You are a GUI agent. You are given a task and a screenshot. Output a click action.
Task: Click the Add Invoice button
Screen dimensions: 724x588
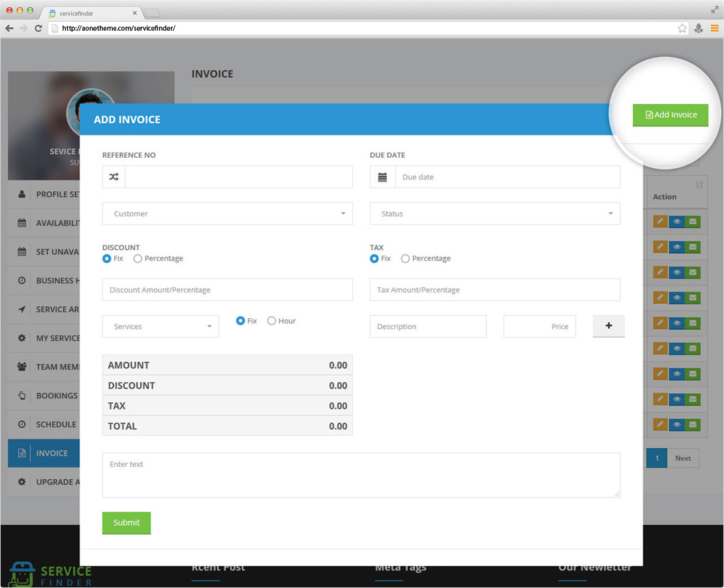(671, 115)
